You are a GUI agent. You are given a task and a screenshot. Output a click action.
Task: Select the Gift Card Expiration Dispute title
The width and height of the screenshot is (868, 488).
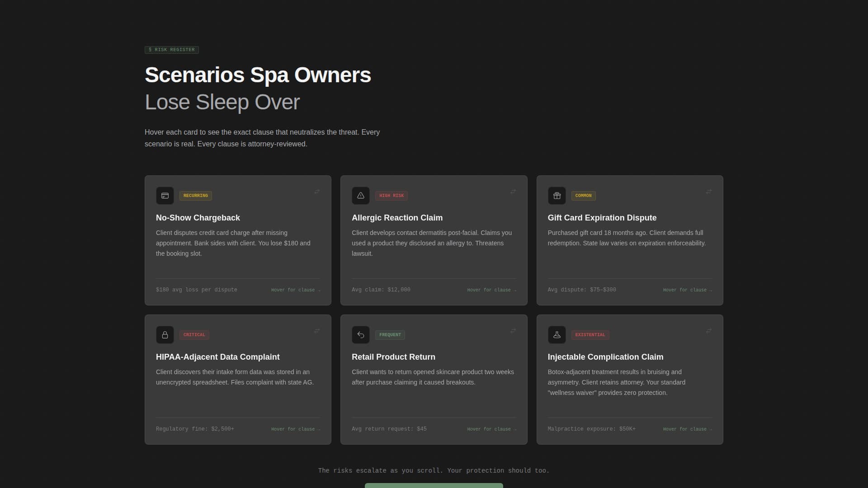[x=602, y=218]
